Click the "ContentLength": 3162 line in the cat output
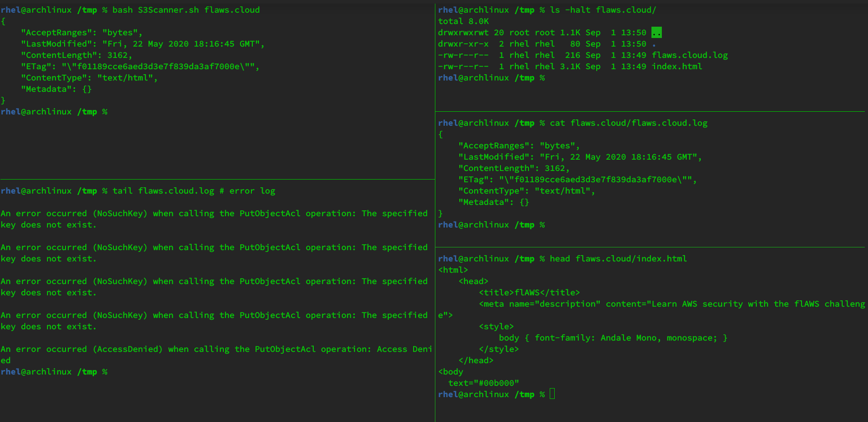The width and height of the screenshot is (868, 422). tap(514, 168)
